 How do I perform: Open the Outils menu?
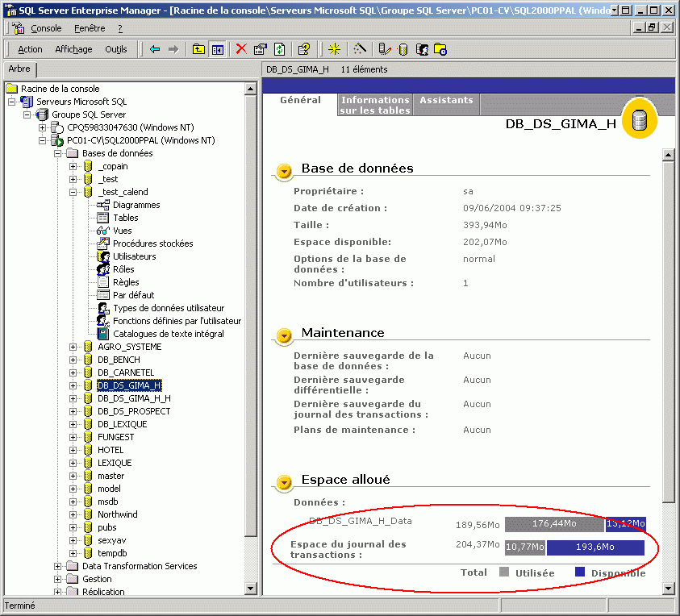point(116,49)
